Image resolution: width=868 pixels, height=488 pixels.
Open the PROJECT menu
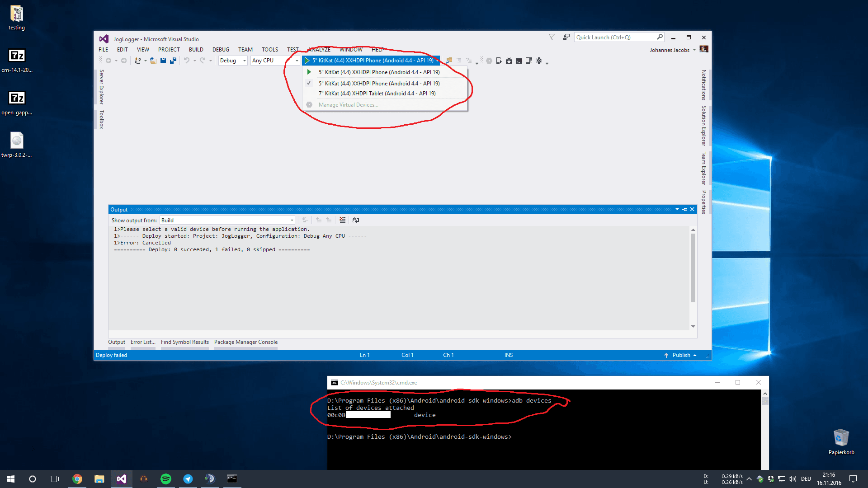pyautogui.click(x=169, y=50)
